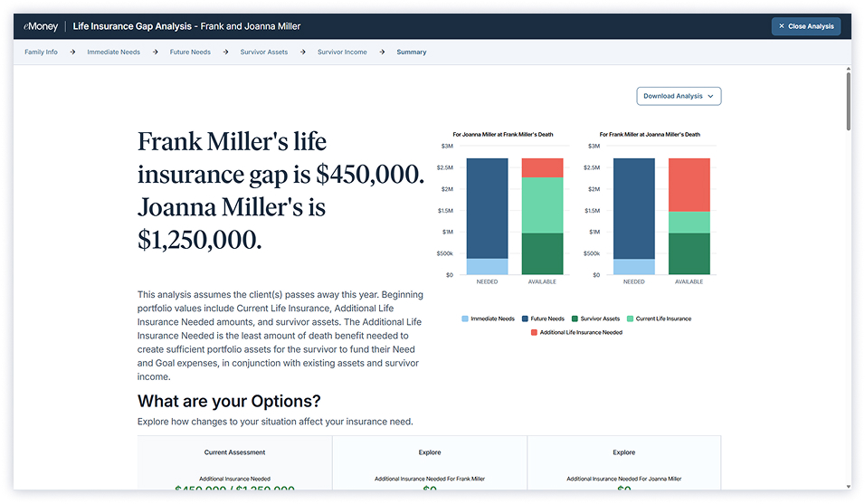Click the Immediate Needs legend swatch
This screenshot has height=504, width=865.
(466, 319)
